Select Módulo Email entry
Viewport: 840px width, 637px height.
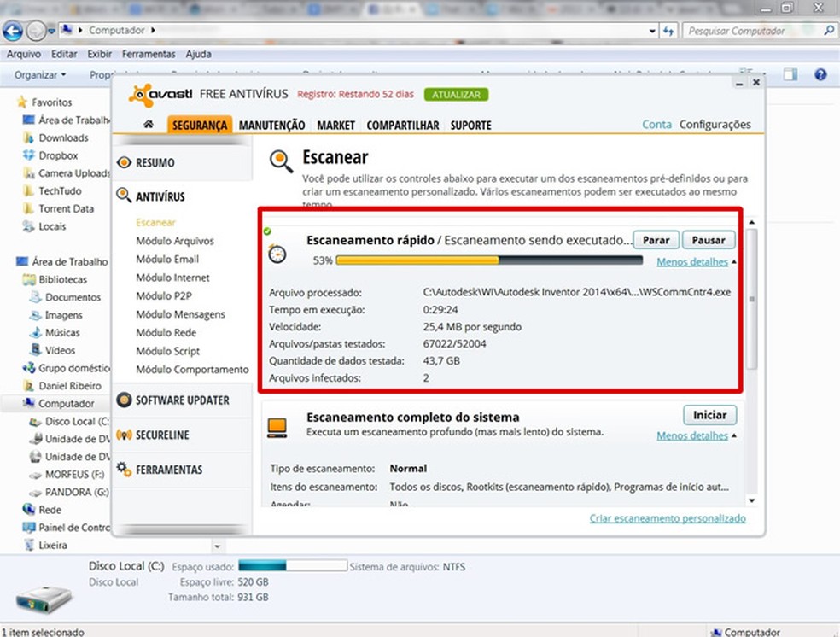(167, 259)
